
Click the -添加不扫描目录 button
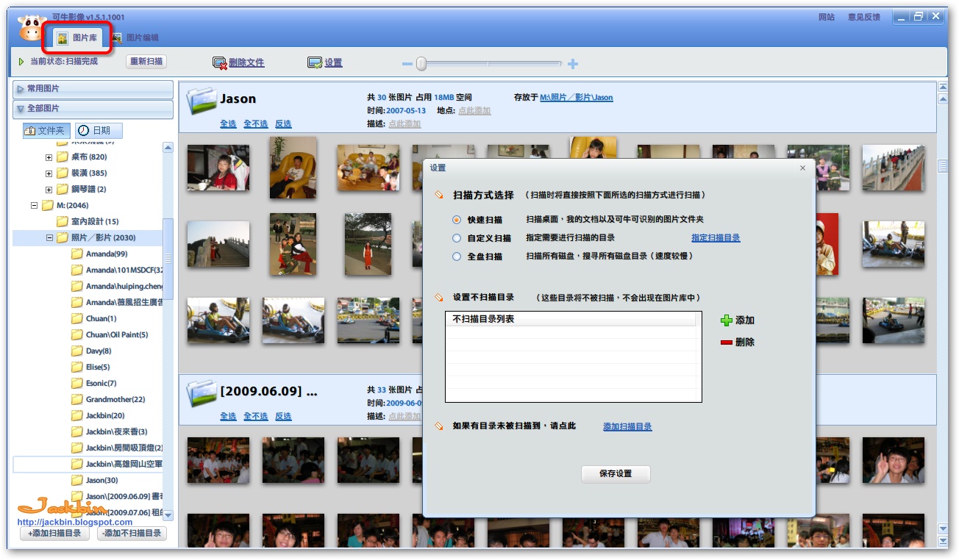pos(132,534)
